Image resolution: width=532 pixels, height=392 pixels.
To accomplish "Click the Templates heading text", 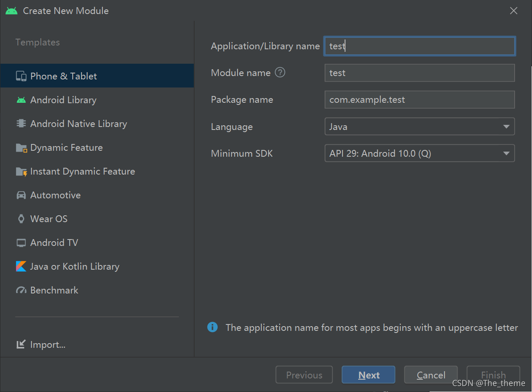I will 38,42.
